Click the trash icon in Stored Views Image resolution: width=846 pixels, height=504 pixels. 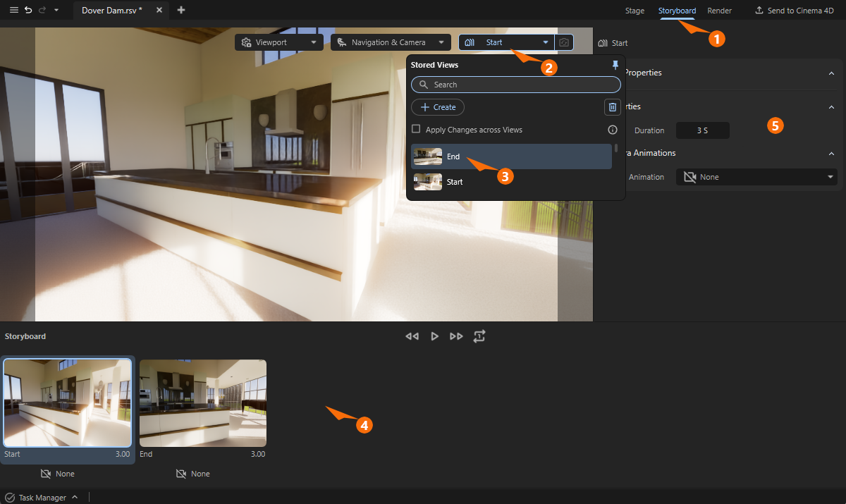coord(612,106)
